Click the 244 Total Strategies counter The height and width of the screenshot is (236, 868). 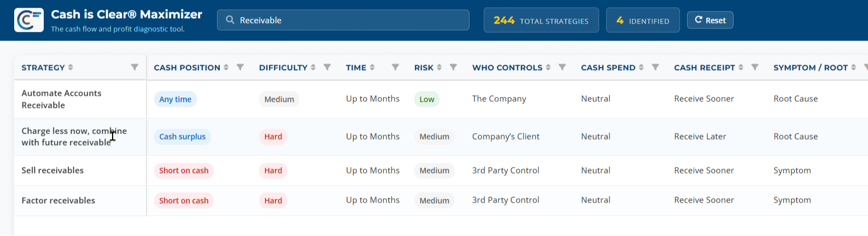tap(541, 20)
